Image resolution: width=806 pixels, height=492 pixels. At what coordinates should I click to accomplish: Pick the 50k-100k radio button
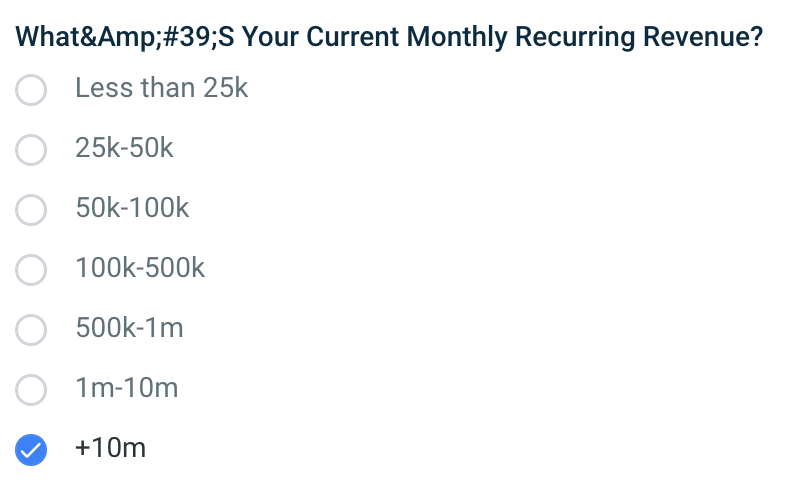[31, 210]
